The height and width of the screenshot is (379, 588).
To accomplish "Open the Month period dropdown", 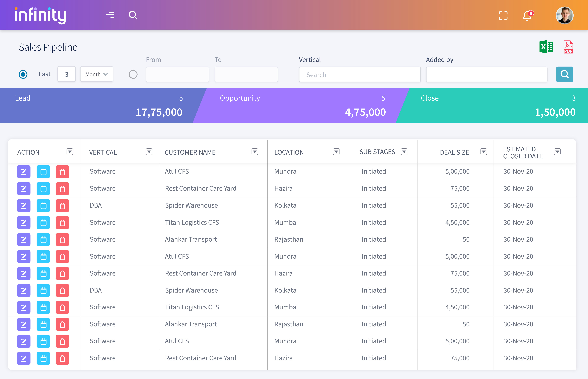I will (x=97, y=74).
